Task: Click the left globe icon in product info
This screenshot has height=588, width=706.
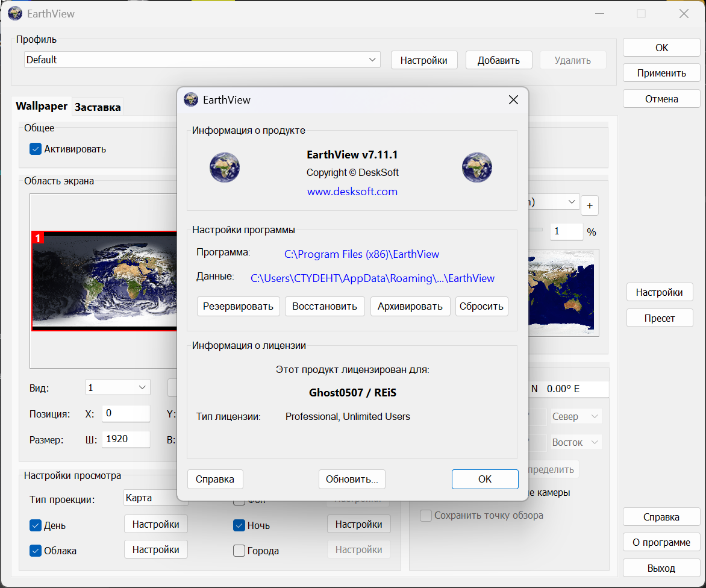Action: coord(225,167)
